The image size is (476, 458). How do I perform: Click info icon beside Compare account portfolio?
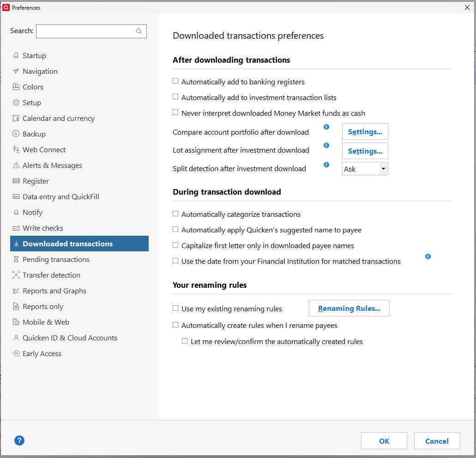(x=326, y=127)
